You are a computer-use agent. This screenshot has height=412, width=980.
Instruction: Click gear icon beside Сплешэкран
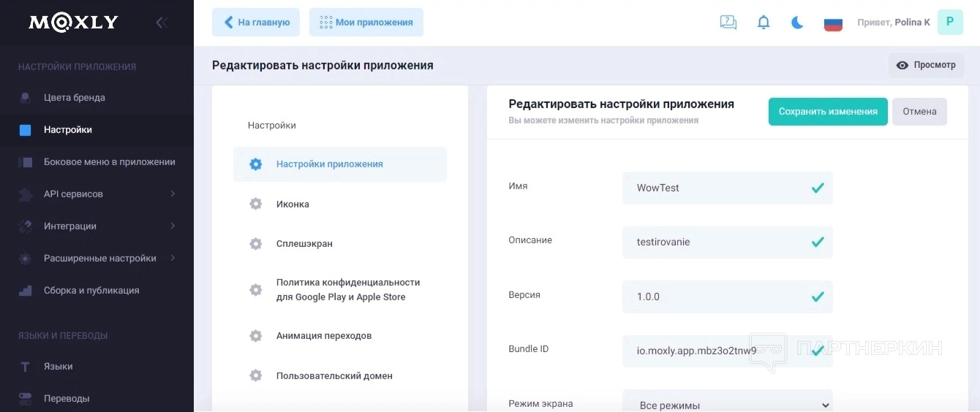pos(255,243)
